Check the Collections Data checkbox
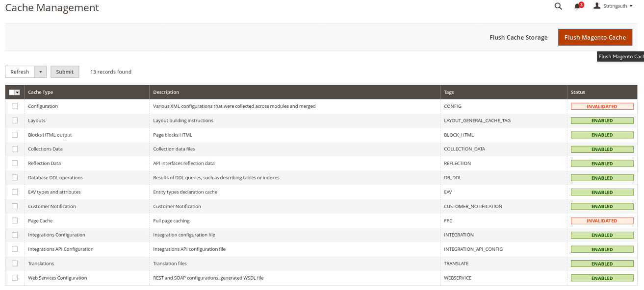 click(15, 149)
